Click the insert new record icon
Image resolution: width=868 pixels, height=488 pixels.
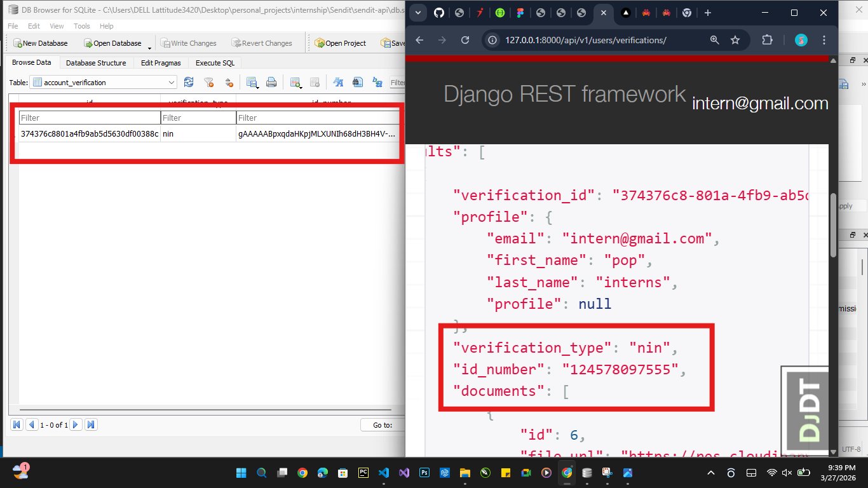[295, 82]
